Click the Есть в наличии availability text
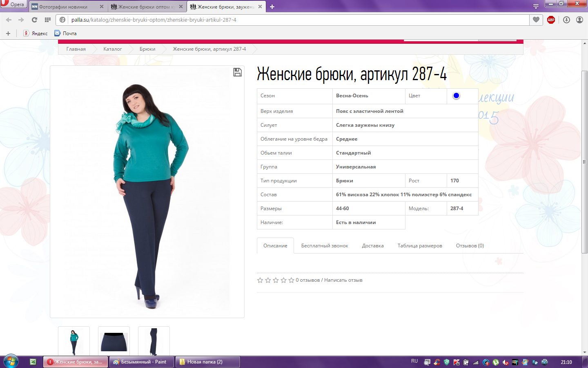The width and height of the screenshot is (588, 368). coord(356,222)
